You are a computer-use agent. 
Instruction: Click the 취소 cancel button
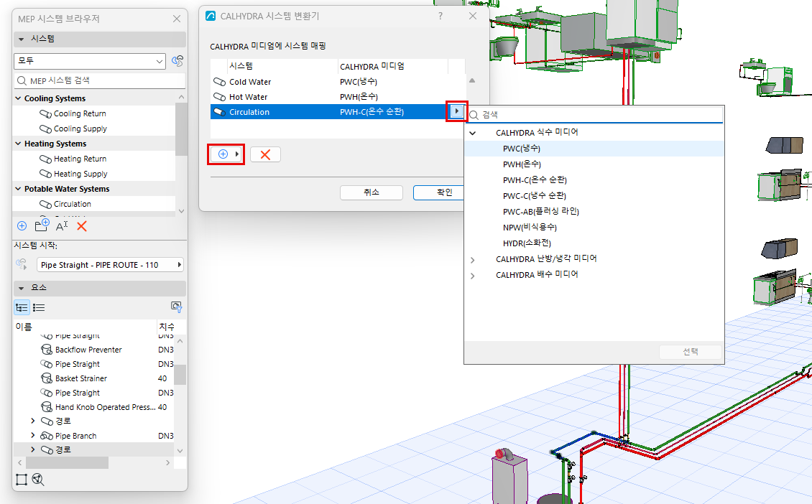[x=372, y=192]
